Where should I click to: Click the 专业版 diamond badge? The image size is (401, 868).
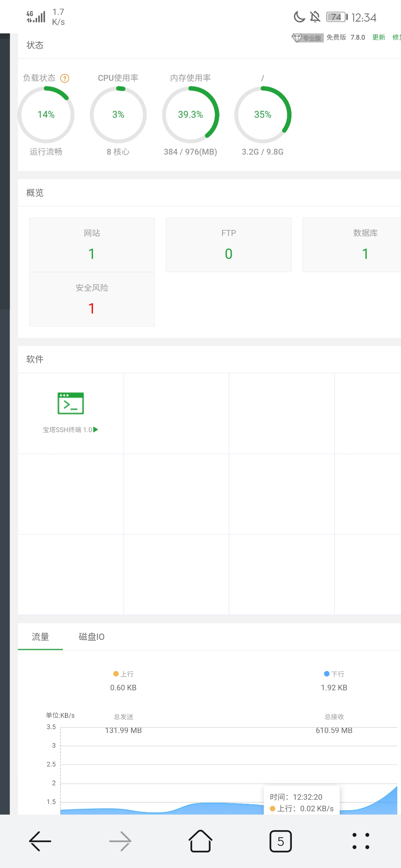[x=307, y=37]
